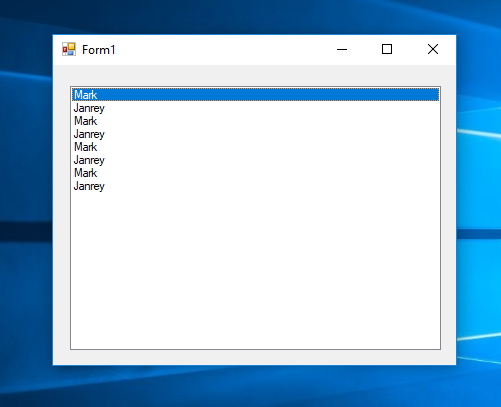Close the Form1 window
This screenshot has height=407, width=501.
point(433,50)
